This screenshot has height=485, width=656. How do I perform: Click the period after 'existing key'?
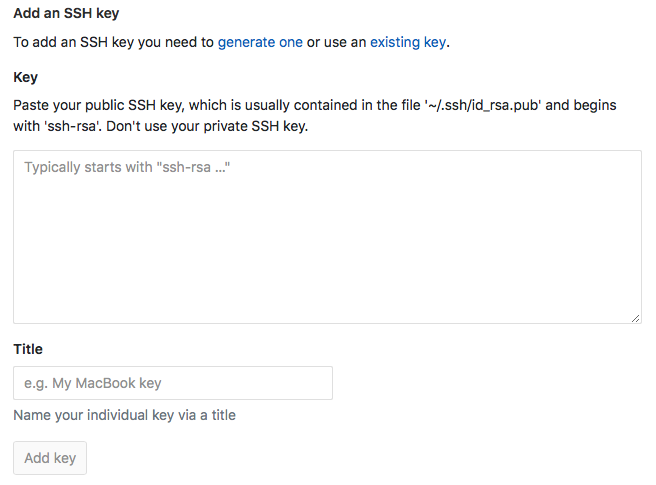pos(448,42)
